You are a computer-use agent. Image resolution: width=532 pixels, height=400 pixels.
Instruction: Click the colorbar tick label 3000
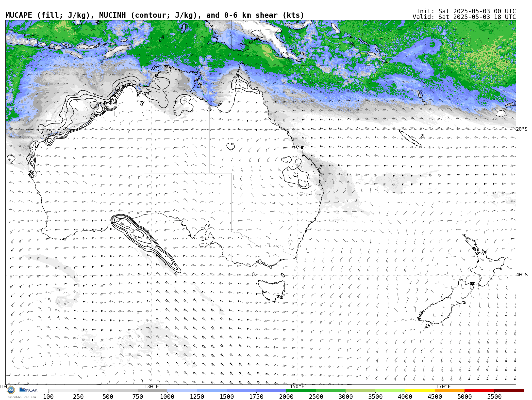[346, 397]
